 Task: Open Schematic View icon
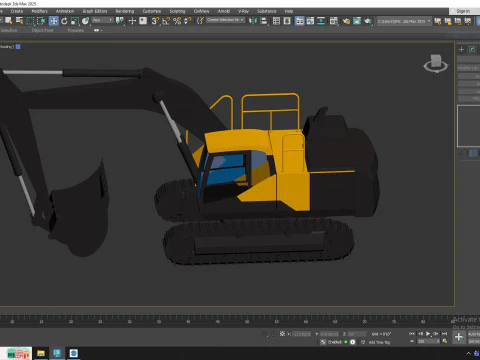tap(321, 21)
